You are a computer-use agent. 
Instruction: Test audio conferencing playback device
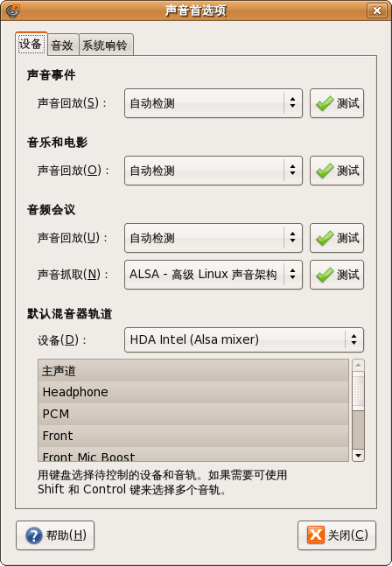pyautogui.click(x=337, y=238)
